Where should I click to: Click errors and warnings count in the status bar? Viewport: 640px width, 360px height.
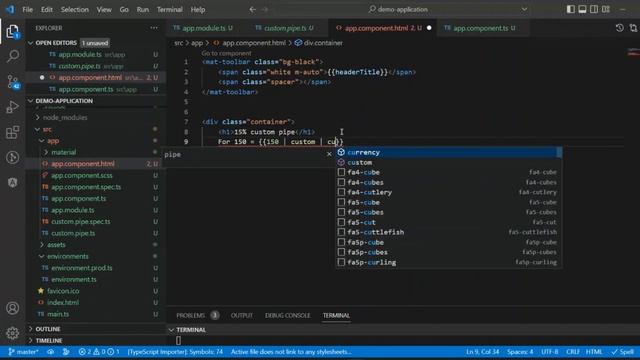click(99, 352)
